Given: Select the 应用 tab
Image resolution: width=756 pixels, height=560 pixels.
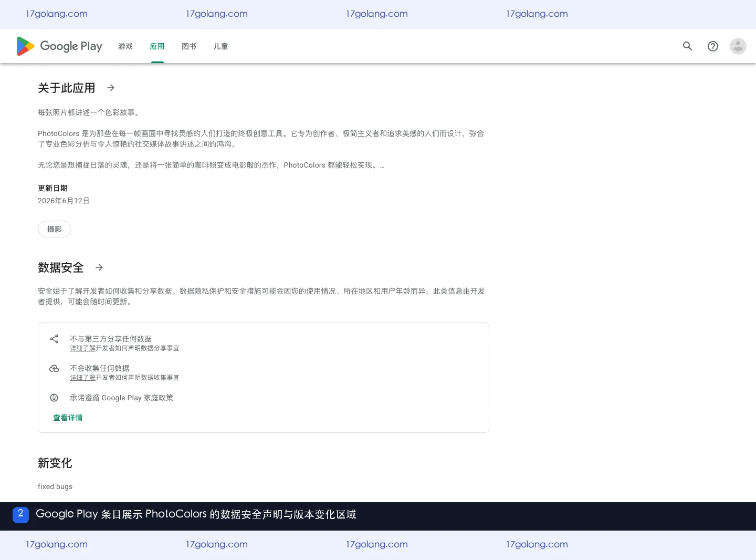Looking at the screenshot, I should 157,46.
